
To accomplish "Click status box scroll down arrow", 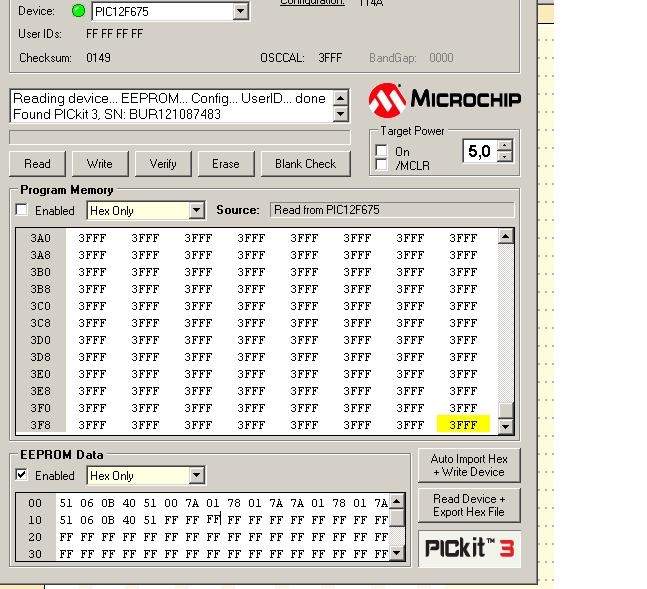I will point(340,114).
